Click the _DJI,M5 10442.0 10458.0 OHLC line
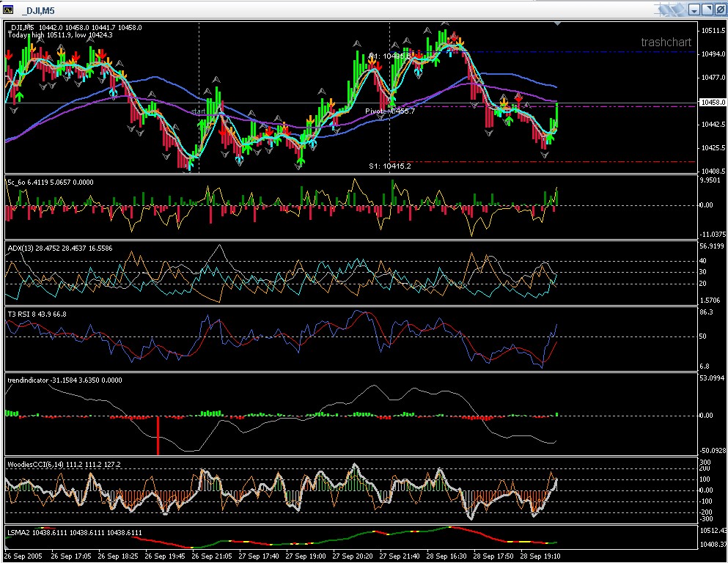This screenshot has height=563, width=728. click(x=75, y=27)
